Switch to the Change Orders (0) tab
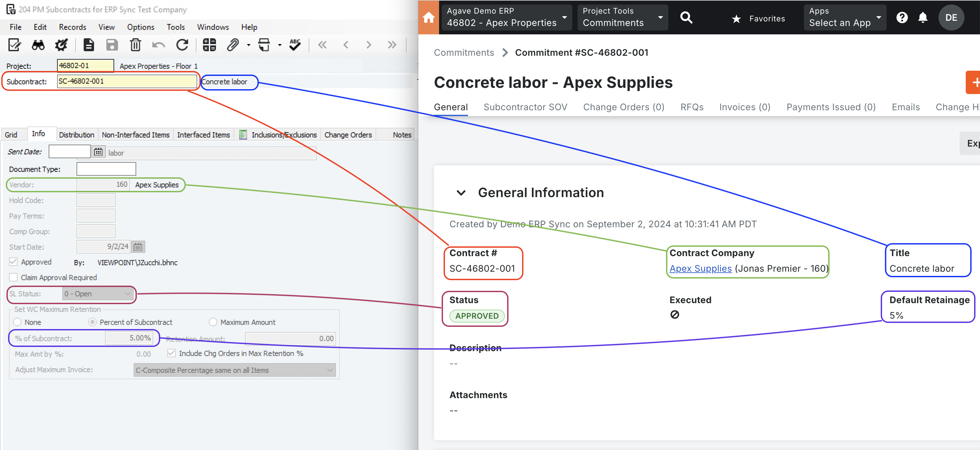This screenshot has height=450, width=980. [x=624, y=107]
